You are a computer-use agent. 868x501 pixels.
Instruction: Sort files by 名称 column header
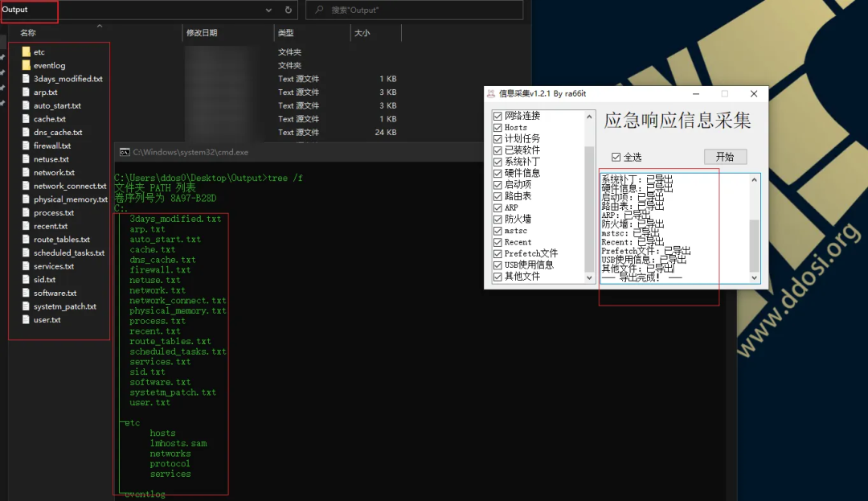point(28,33)
